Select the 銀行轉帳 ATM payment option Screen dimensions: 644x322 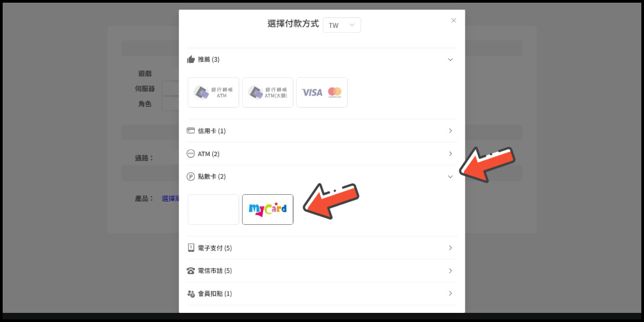(x=213, y=92)
